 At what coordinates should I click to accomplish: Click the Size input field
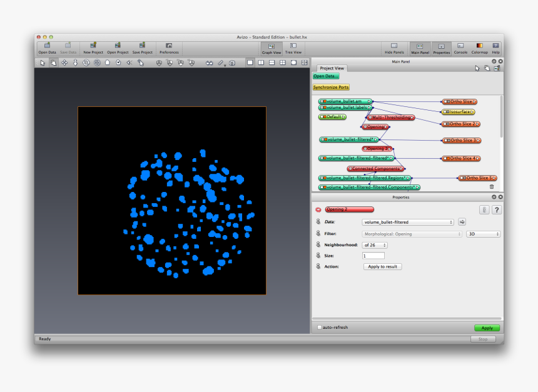coord(373,256)
